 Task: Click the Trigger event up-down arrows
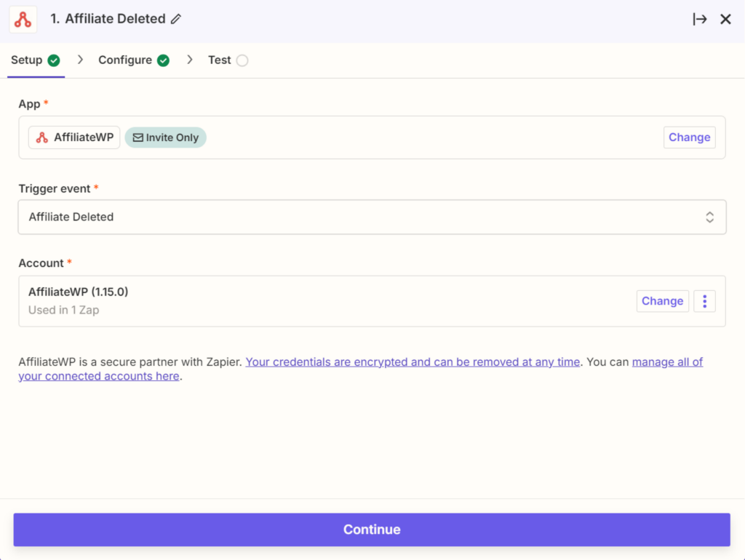pos(709,217)
